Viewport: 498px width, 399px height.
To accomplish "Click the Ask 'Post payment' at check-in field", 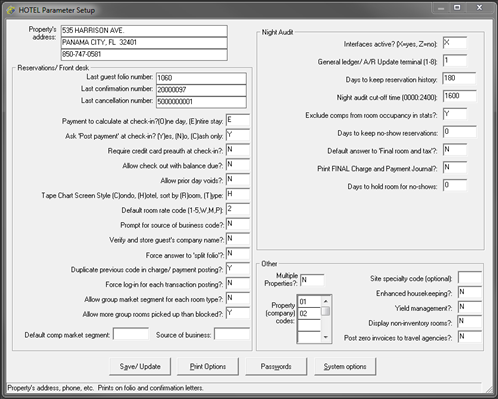I will point(238,135).
